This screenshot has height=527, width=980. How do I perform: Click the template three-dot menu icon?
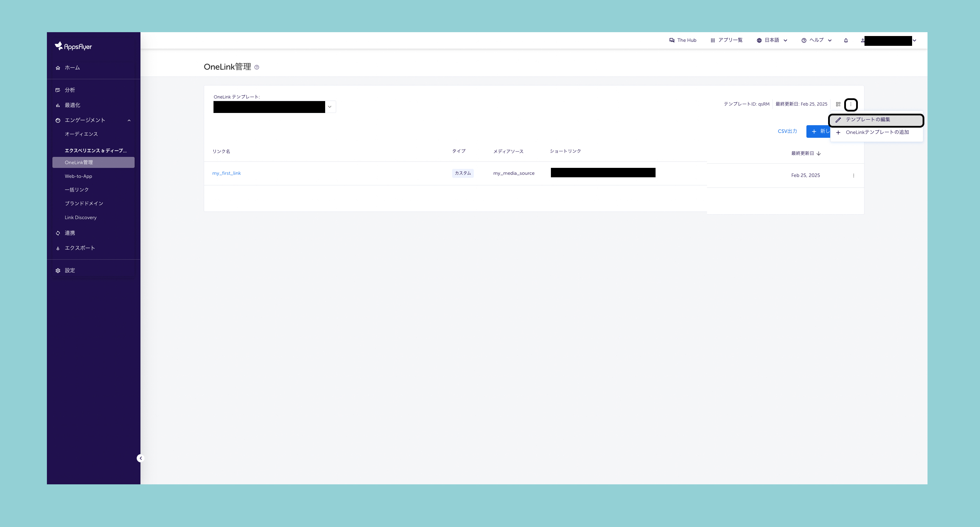point(850,104)
